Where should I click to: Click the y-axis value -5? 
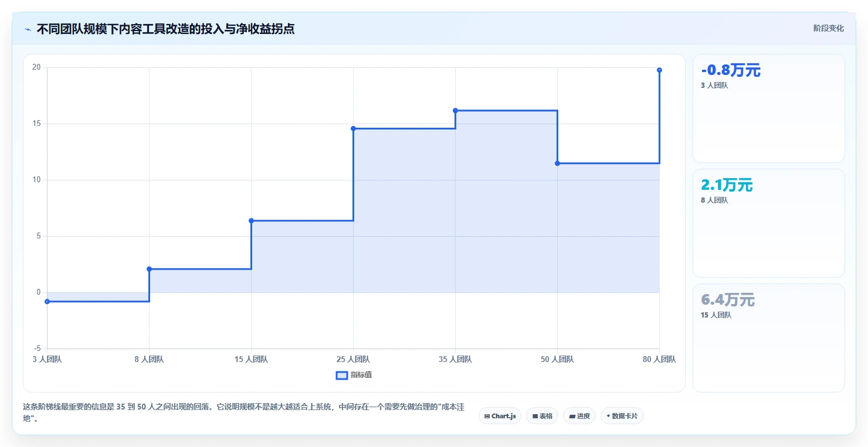click(36, 349)
